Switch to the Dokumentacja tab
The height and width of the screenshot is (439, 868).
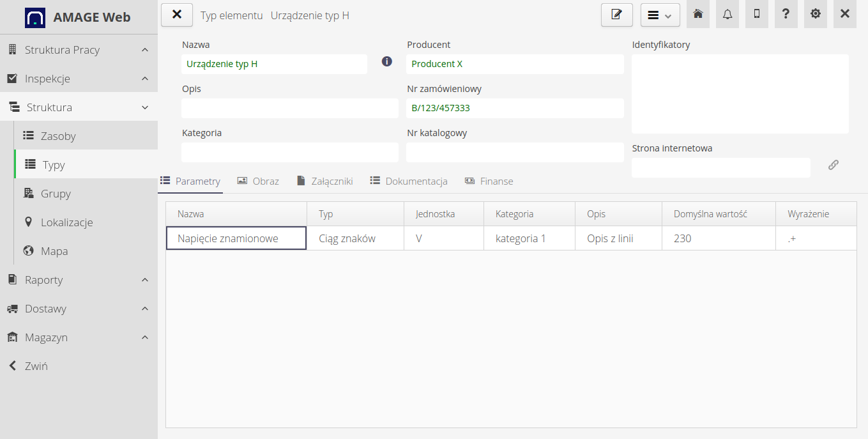pyautogui.click(x=409, y=181)
